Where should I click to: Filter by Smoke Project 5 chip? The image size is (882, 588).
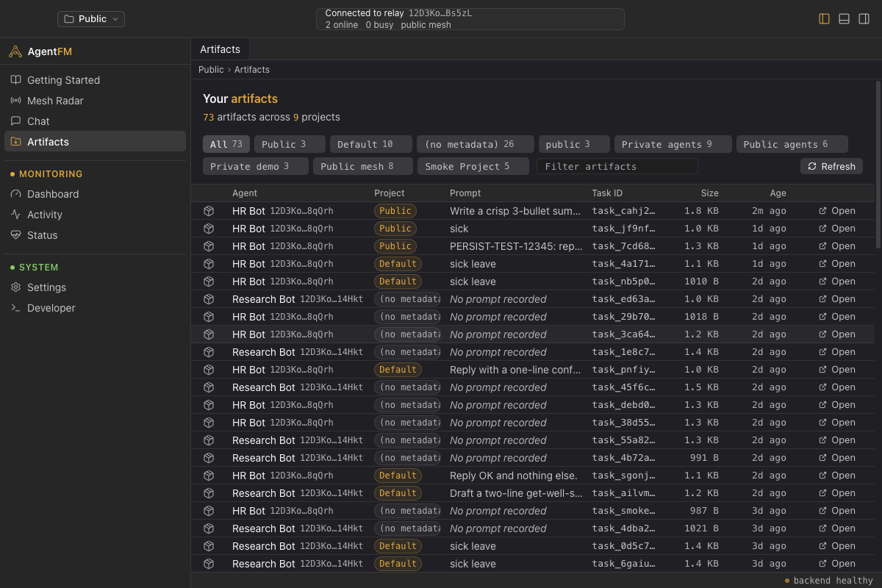point(473,166)
